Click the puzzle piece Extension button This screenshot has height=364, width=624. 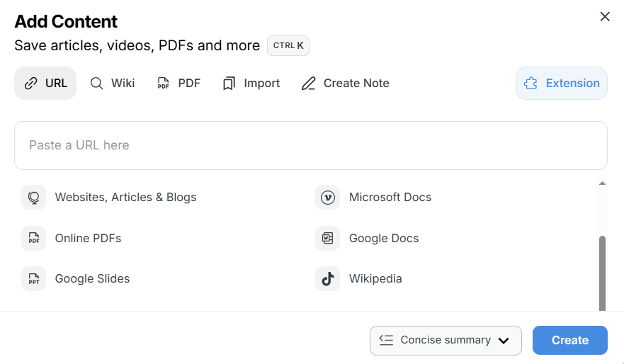point(561,83)
